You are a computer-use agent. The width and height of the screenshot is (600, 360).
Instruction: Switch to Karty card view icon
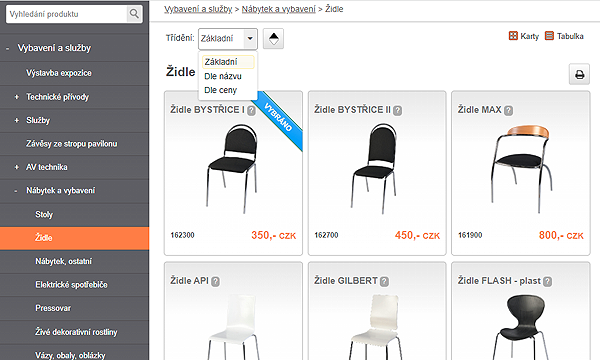coord(513,36)
